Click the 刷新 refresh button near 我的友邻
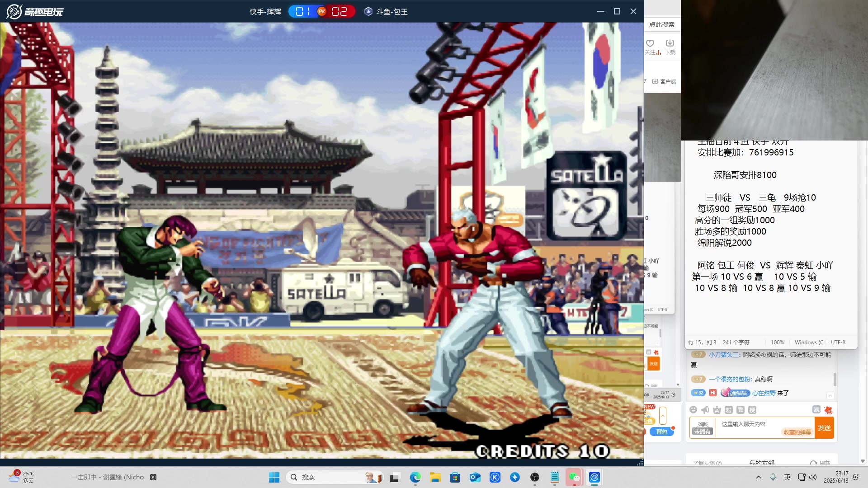Screen dimensions: 868x488 tap(821, 463)
